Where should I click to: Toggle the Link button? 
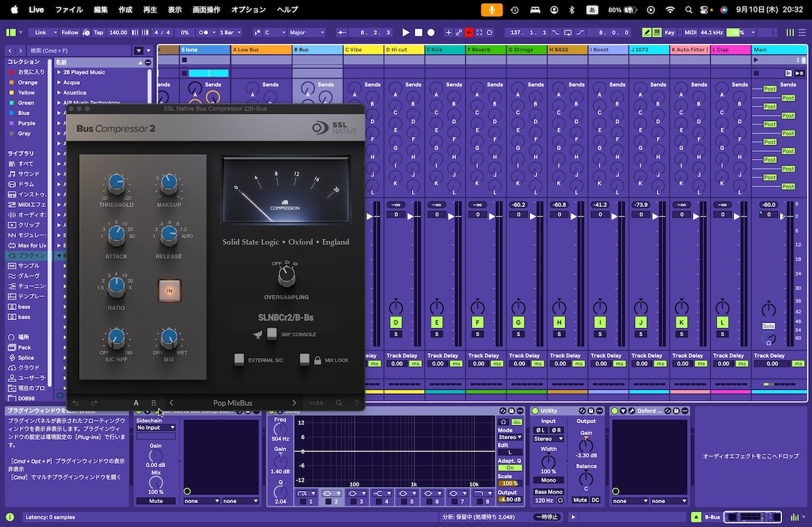tap(41, 32)
